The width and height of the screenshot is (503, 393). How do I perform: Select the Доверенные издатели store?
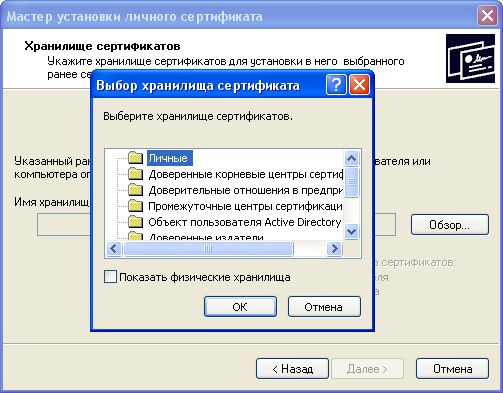pos(206,236)
